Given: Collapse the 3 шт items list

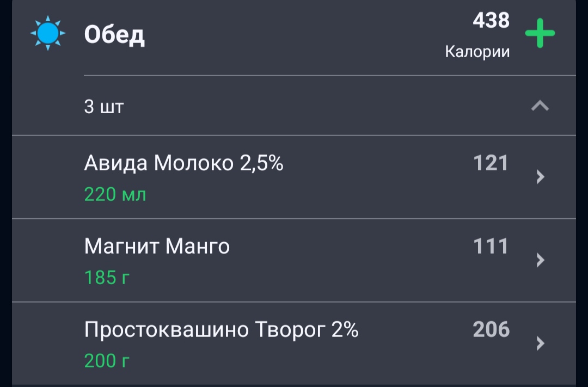Looking at the screenshot, I should (x=540, y=106).
